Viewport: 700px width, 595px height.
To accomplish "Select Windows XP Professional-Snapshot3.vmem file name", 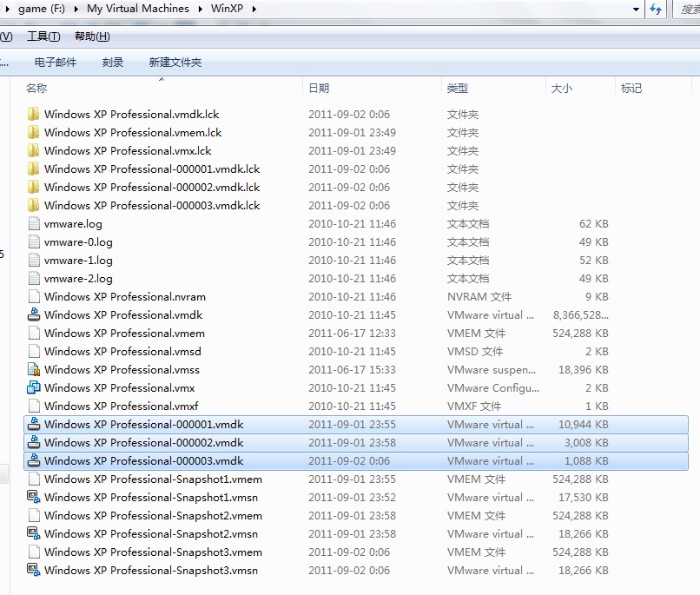I will click(x=153, y=552).
